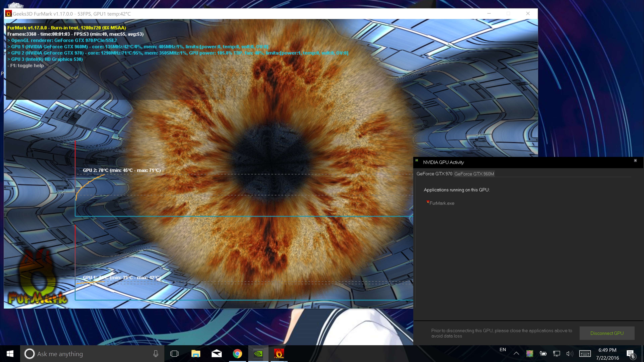Click the Frames and FPS statistics line
Screen dimensions: 644x362
pyautogui.click(x=75, y=34)
